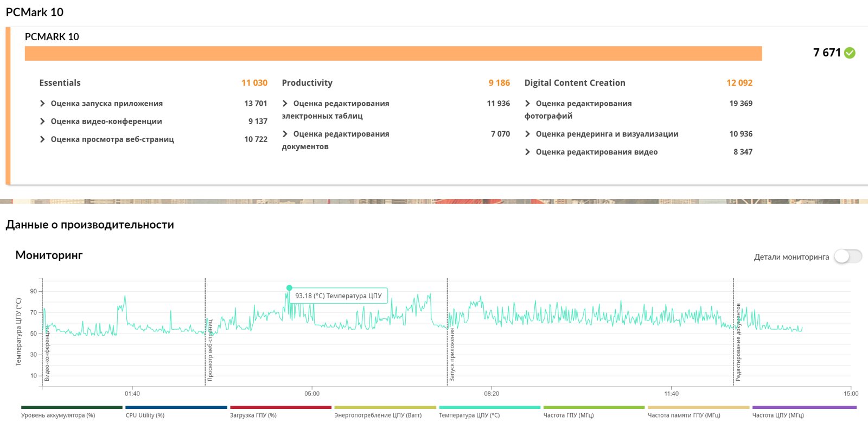This screenshot has height=423, width=868.
Task: Expand Оценка редактирования фотографий chevron
Action: 527,104
